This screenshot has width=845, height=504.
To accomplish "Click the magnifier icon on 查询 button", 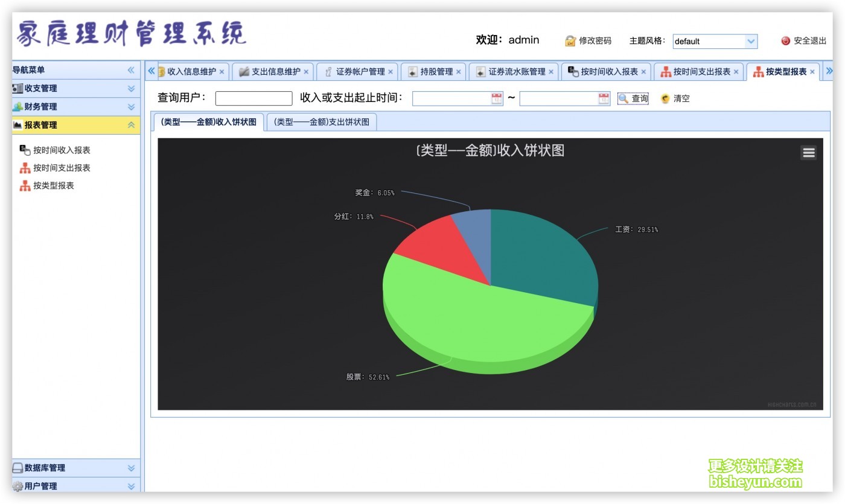I will pyautogui.click(x=623, y=98).
